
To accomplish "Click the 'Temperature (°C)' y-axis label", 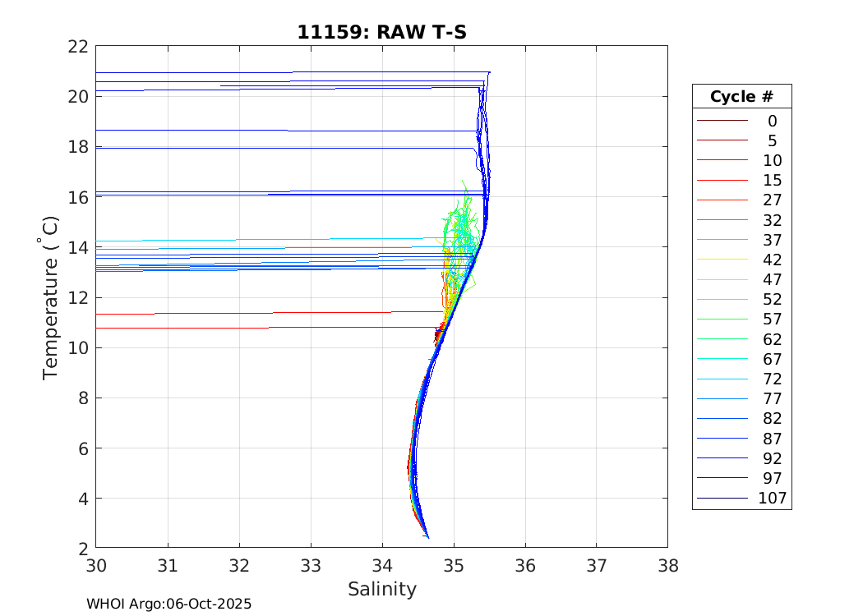I will (x=51, y=297).
